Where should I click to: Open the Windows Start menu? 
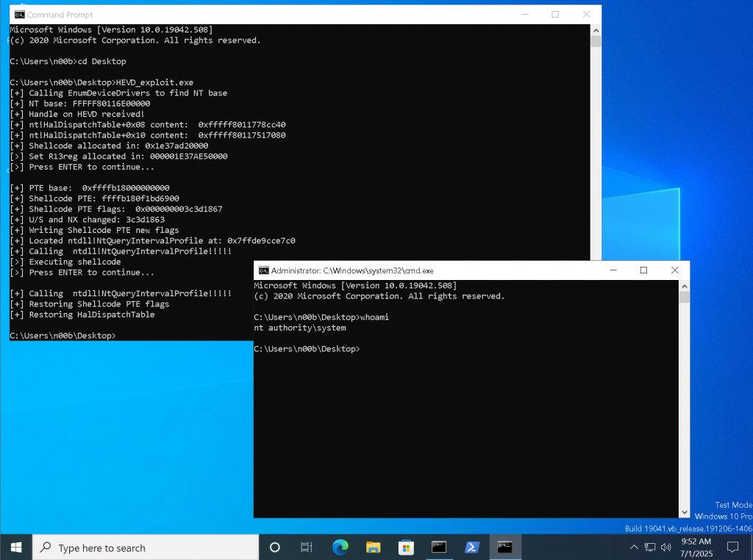[16, 547]
